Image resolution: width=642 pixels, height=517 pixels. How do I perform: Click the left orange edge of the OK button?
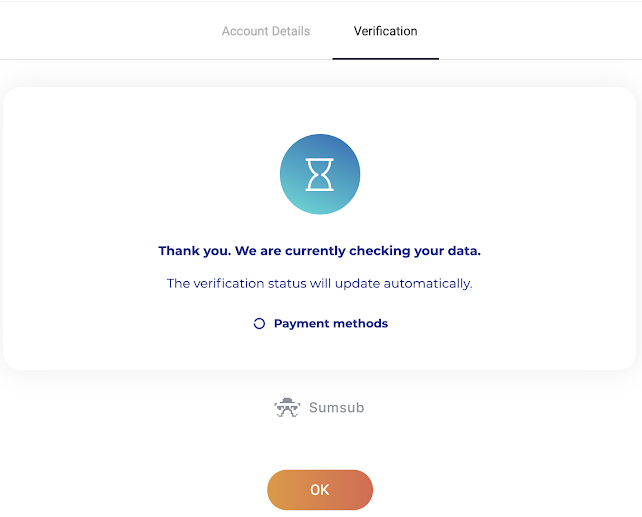(277, 490)
